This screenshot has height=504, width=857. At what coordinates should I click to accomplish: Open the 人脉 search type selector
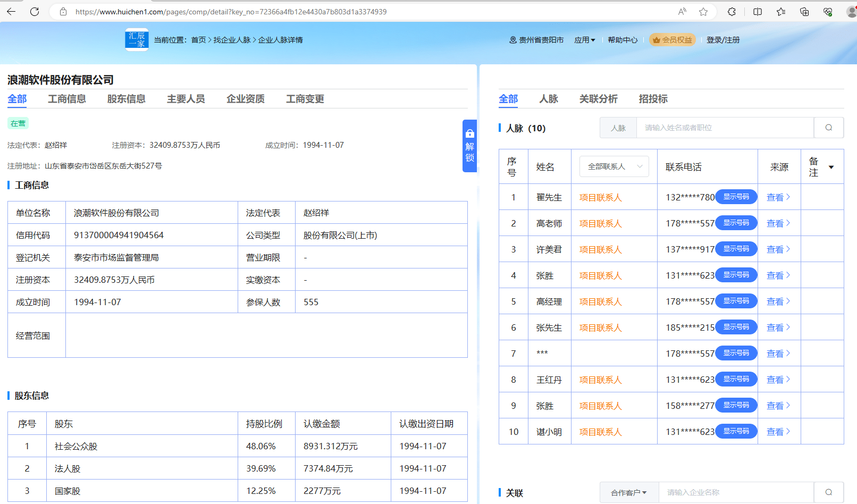[618, 128]
